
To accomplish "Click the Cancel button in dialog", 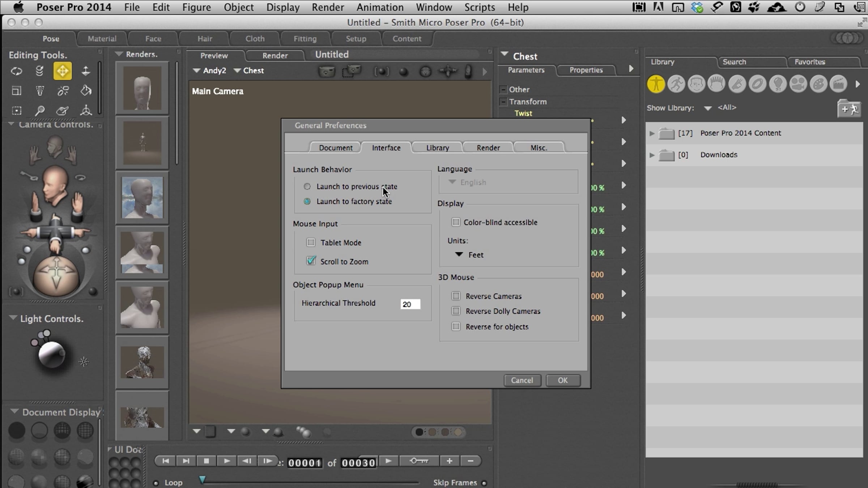I will coord(522,380).
